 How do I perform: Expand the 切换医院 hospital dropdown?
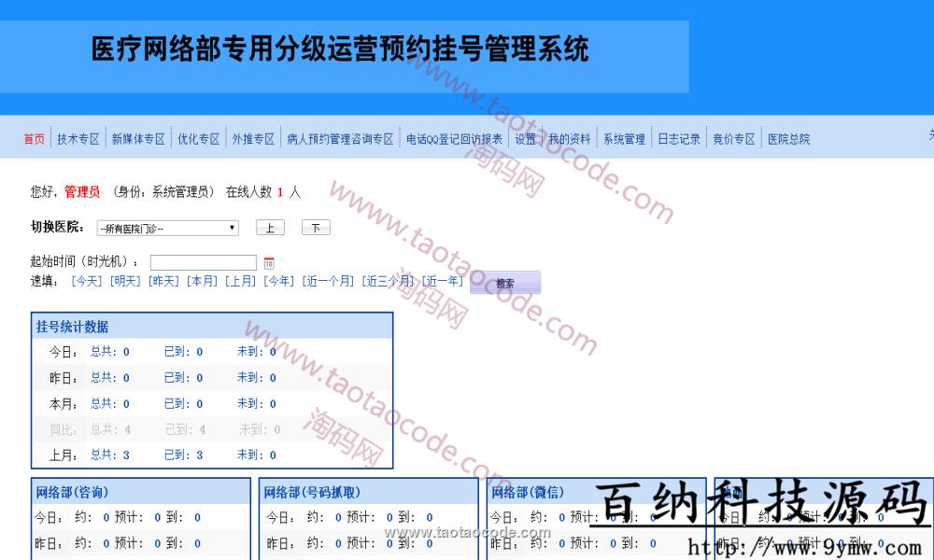coord(167,228)
